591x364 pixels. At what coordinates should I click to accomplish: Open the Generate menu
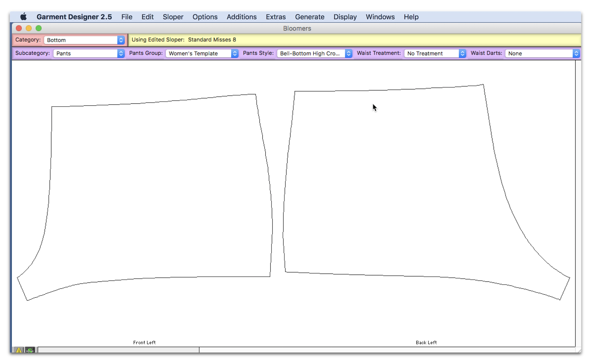pos(310,17)
